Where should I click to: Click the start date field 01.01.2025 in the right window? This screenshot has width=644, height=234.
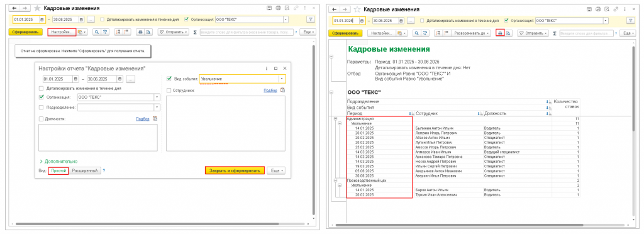[346, 21]
